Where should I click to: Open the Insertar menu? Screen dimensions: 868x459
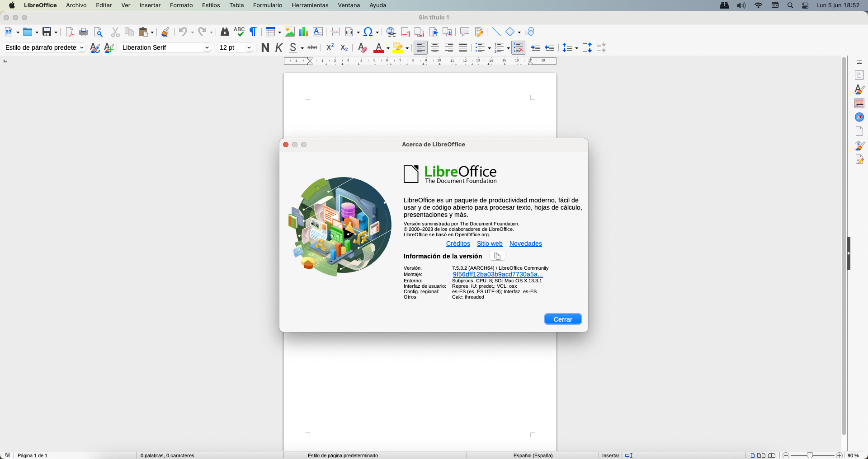150,5
